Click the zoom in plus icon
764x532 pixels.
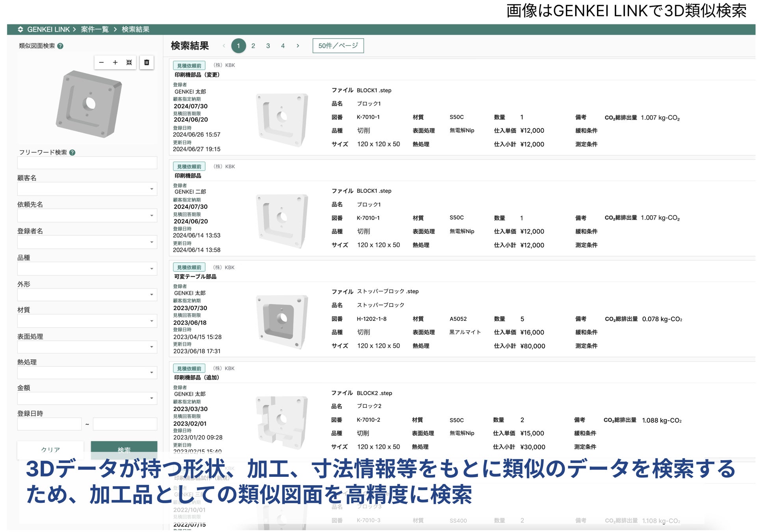coord(115,62)
